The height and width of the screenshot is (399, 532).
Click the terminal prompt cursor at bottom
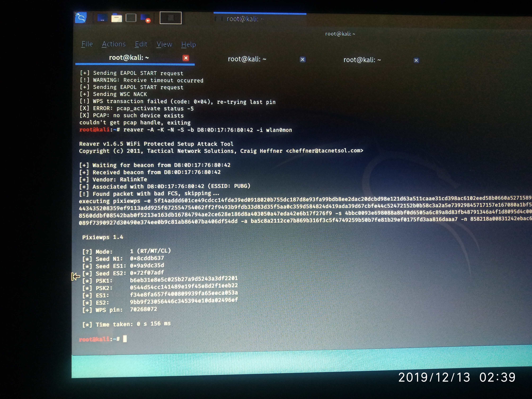tap(125, 339)
